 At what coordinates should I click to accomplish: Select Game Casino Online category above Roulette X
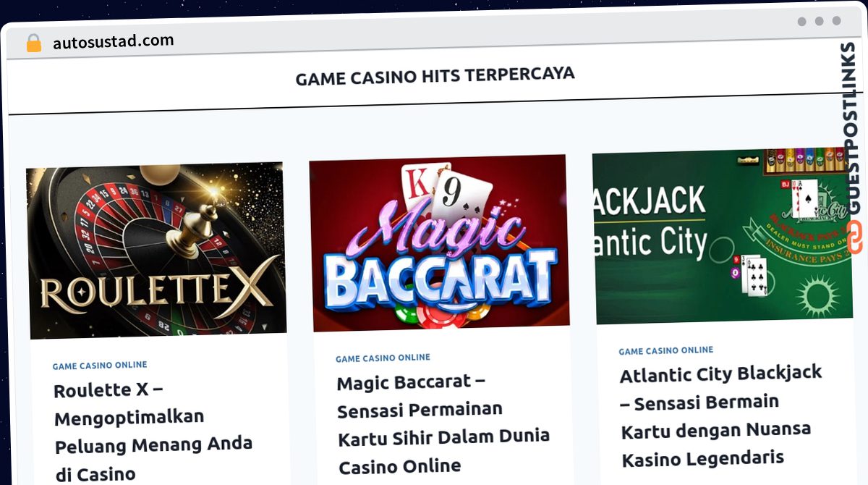pyautogui.click(x=100, y=366)
